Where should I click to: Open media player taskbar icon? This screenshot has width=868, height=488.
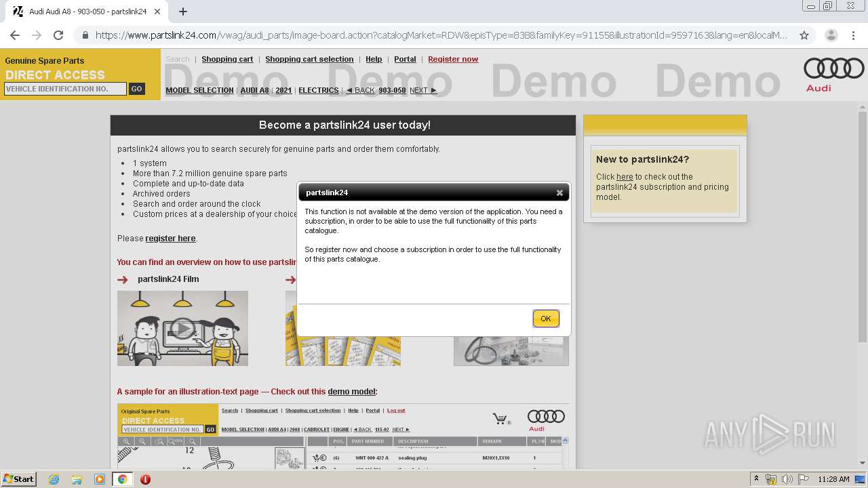(x=100, y=479)
